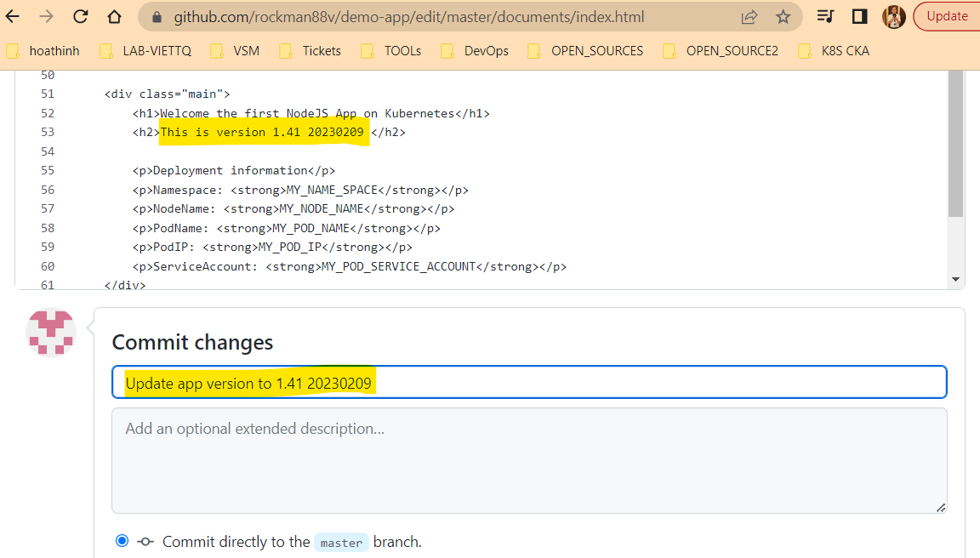This screenshot has height=558, width=980.
Task: Share this page using the share icon
Action: 749,17
